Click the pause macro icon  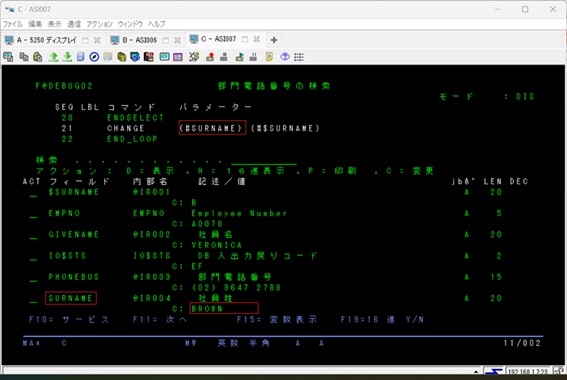(253, 57)
